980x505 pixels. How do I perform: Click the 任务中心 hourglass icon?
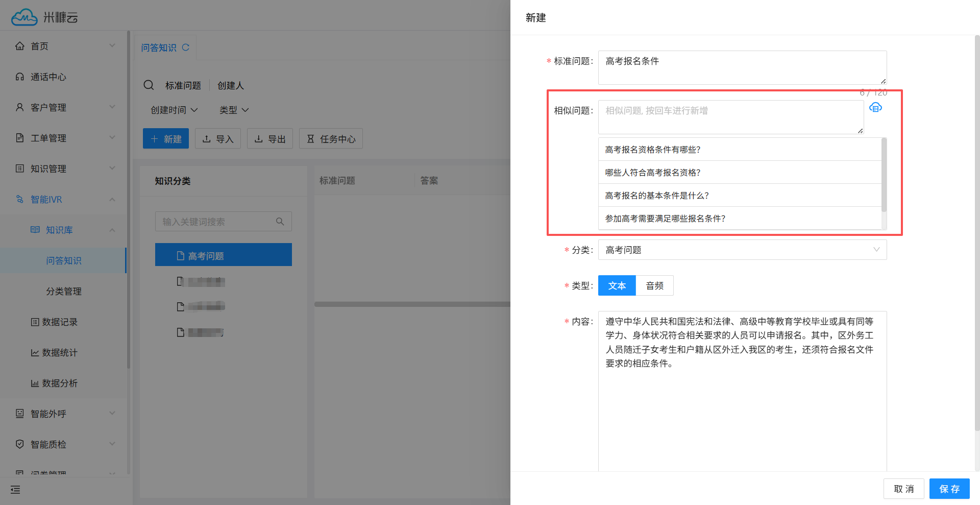310,138
